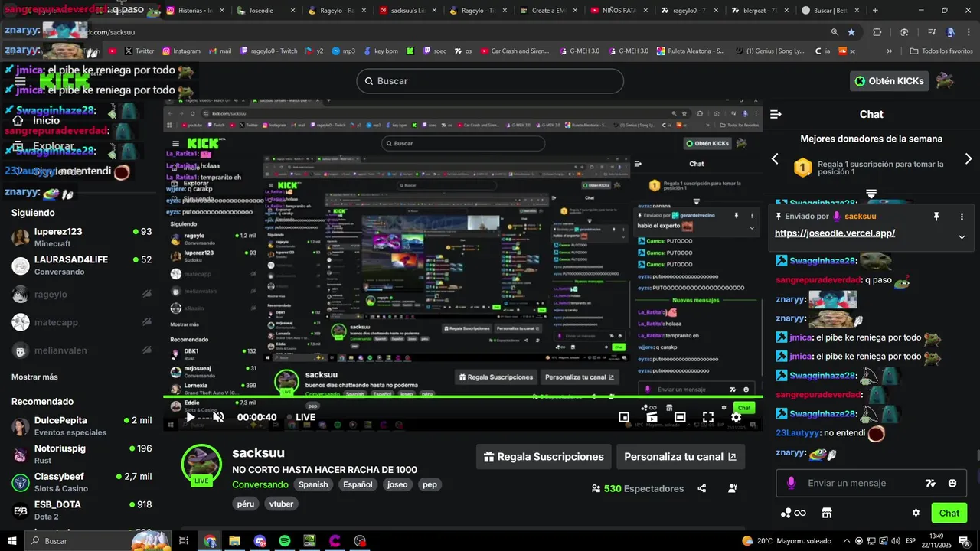
Task: Play the stream with the player play button
Action: (190, 417)
